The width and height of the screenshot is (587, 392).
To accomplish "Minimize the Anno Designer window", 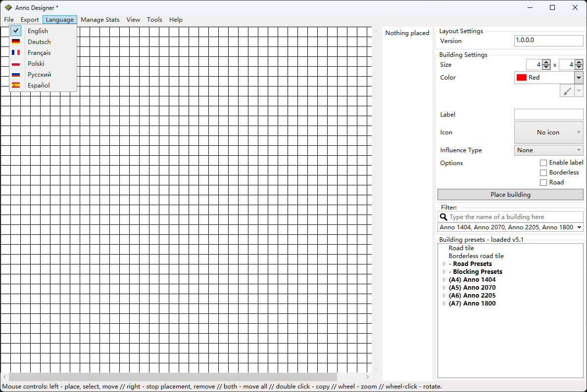I will click(530, 7).
